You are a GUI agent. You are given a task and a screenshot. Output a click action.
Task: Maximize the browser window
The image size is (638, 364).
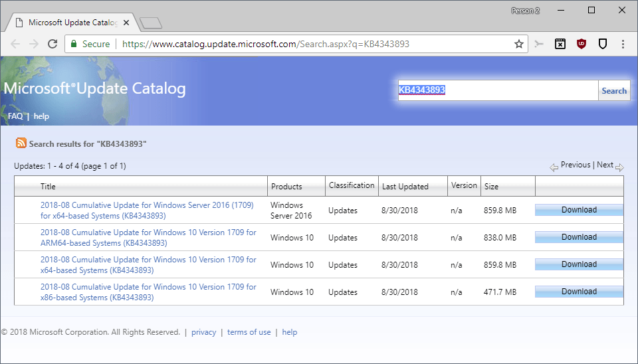pyautogui.click(x=591, y=10)
